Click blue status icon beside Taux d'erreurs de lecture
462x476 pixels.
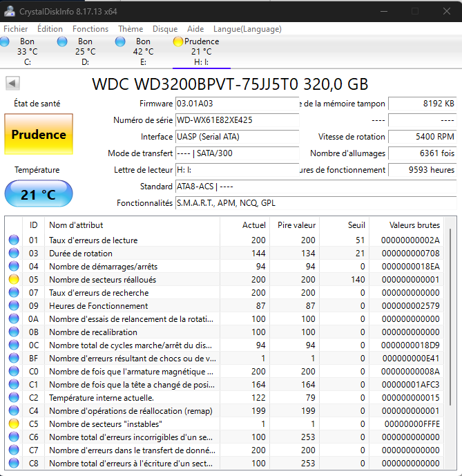click(x=14, y=240)
